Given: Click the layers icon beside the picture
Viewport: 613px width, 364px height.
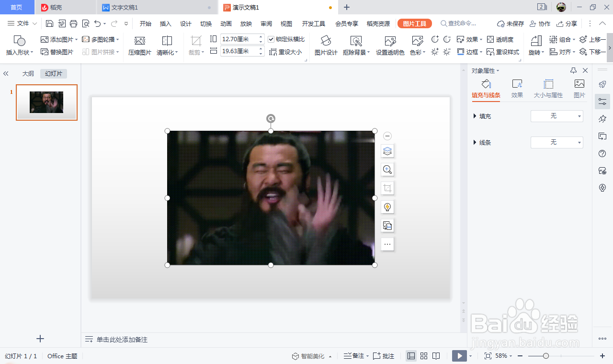Looking at the screenshot, I should 387,151.
